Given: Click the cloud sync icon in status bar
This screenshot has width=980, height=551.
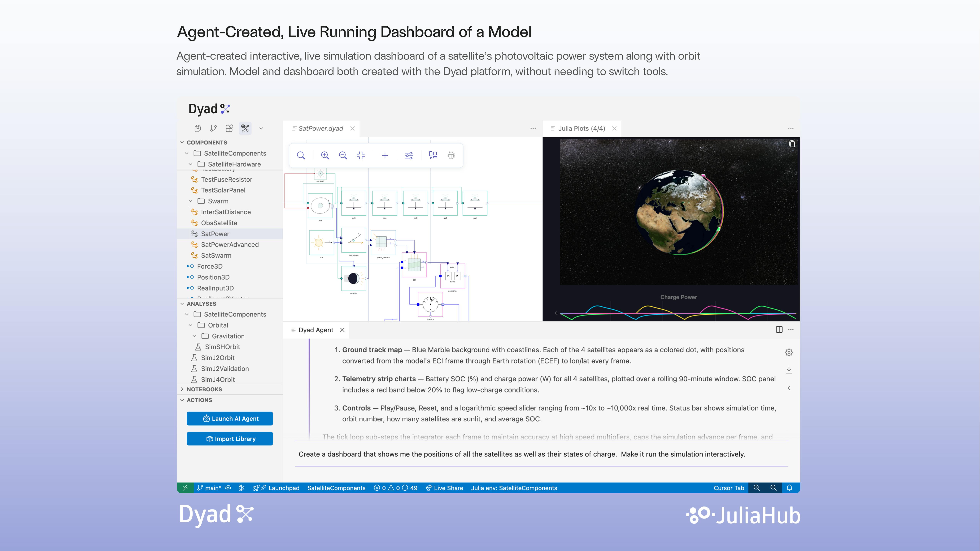Looking at the screenshot, I should coord(228,488).
